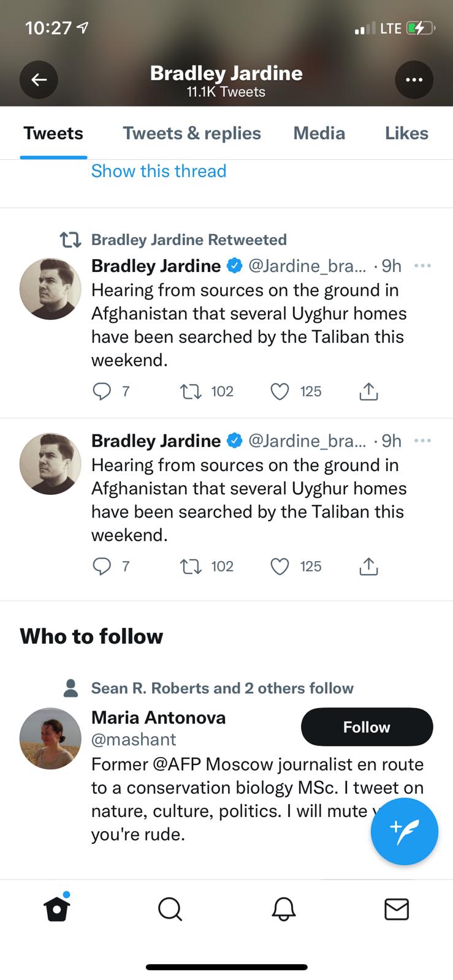Retweet the first Bradley Jardine tweet
Screen dimensions: 453x980
pos(191,391)
